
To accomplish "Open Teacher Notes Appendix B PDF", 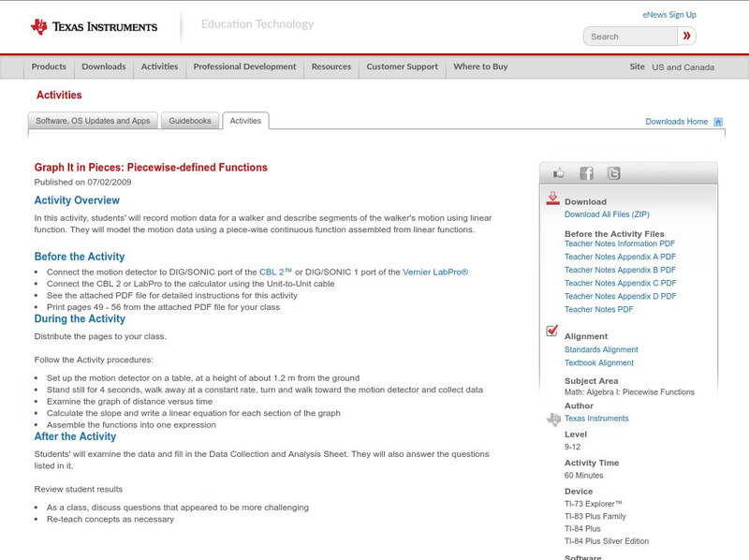I will click(x=620, y=270).
